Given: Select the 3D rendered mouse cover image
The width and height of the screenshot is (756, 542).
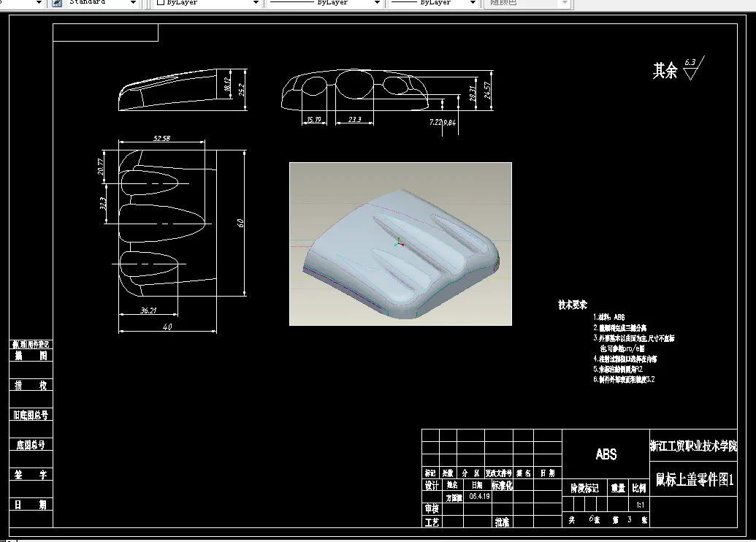Looking at the screenshot, I should point(400,244).
